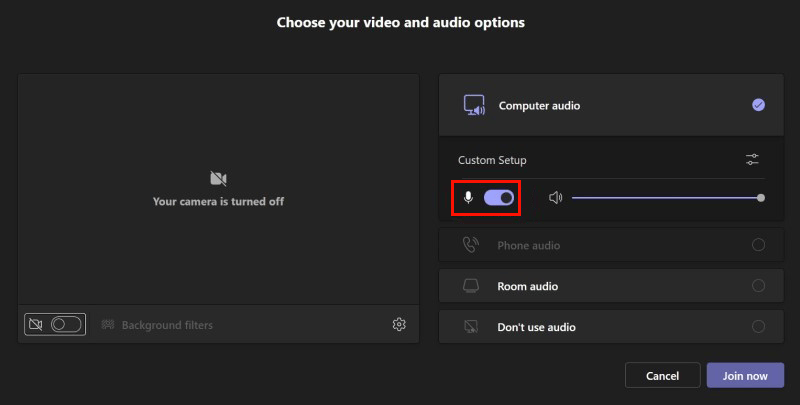Turn on the camera toggle switch
This screenshot has width=800, height=405.
coord(66,324)
